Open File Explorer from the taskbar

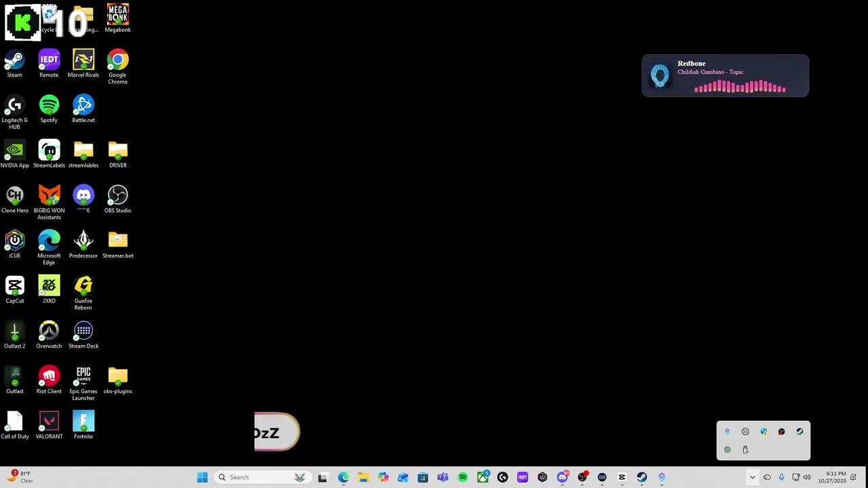point(363,477)
